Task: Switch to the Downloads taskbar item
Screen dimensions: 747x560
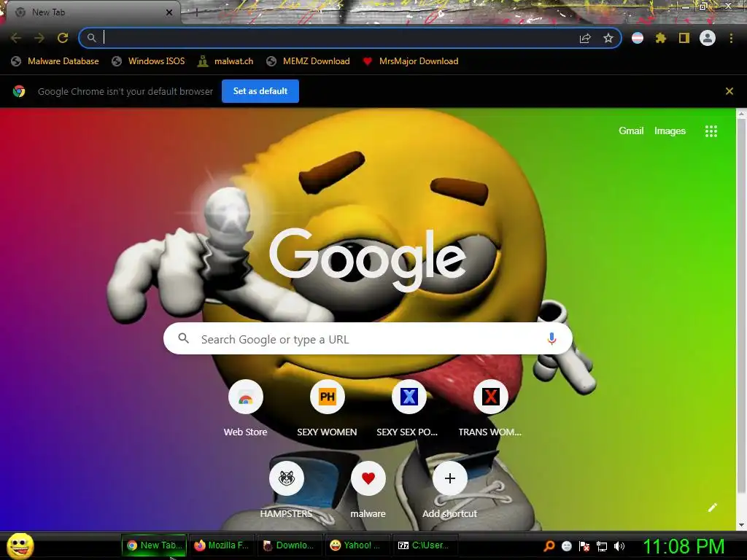Action: (x=290, y=545)
